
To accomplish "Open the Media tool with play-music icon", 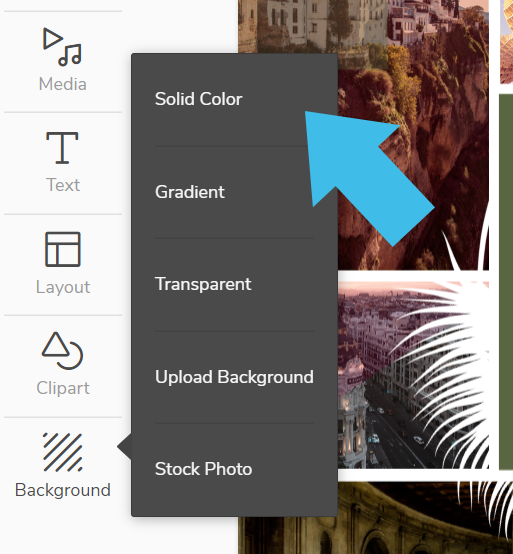I will pyautogui.click(x=63, y=47).
